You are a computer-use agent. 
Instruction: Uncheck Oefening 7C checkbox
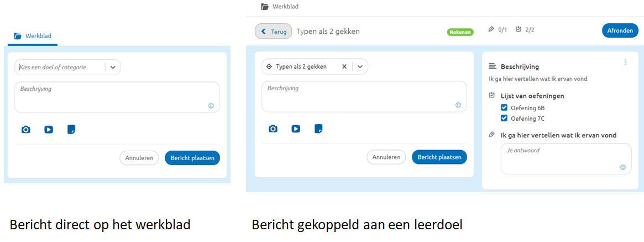coord(504,119)
